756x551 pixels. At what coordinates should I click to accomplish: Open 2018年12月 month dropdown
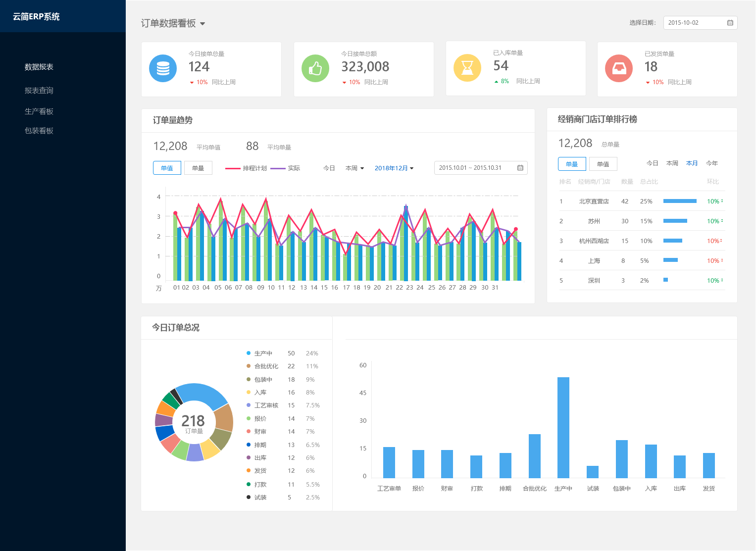pos(394,168)
